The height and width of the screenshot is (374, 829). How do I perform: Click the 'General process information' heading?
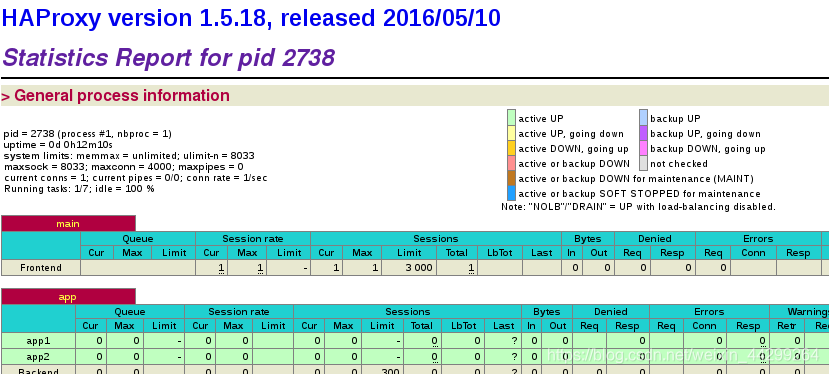[122, 96]
